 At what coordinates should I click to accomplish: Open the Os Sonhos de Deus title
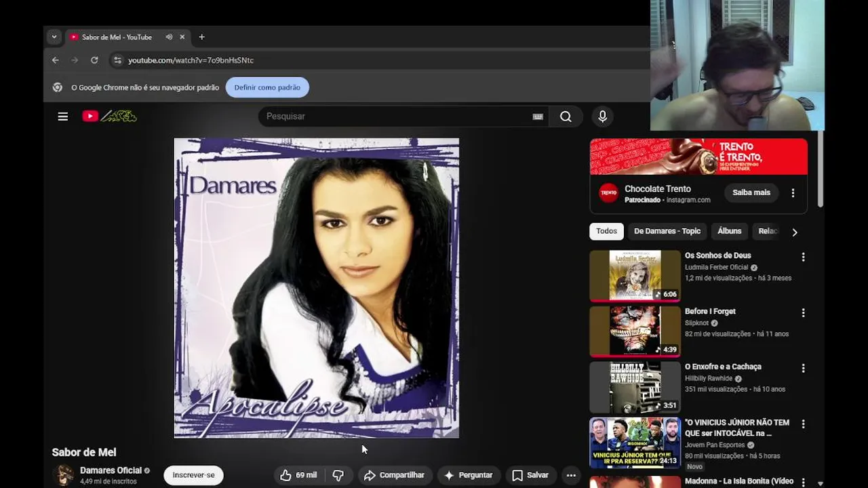718,256
